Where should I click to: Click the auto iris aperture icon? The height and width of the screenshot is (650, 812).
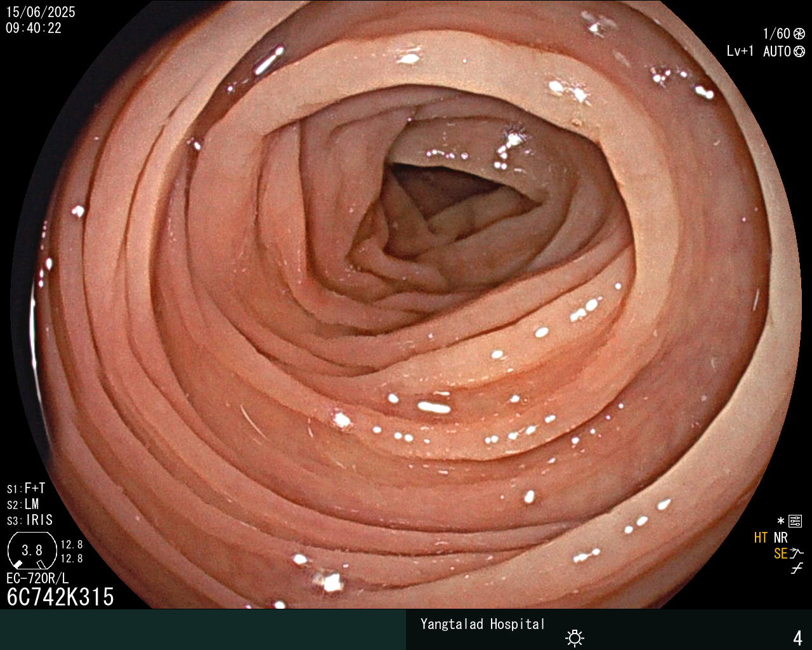[799, 51]
